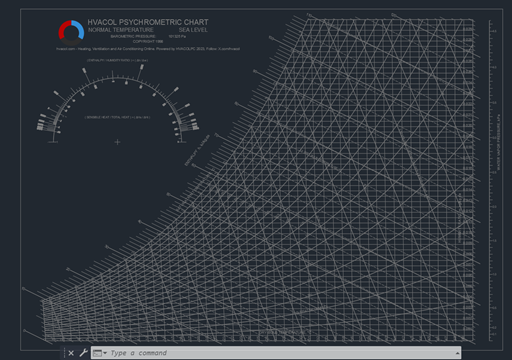
Task: Select the "COPYRIGHT" line of text
Action: pyautogui.click(x=148, y=42)
